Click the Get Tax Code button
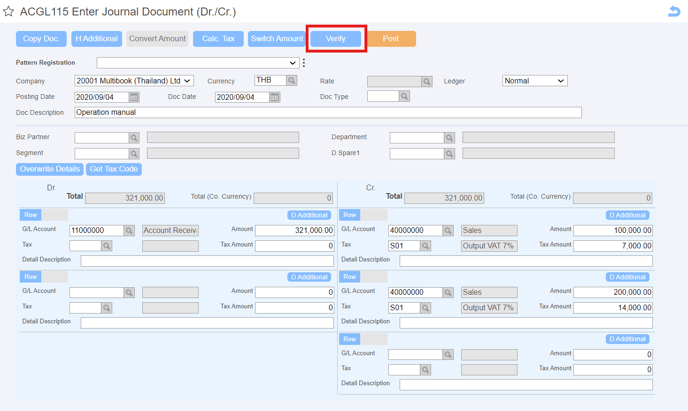 click(x=114, y=169)
